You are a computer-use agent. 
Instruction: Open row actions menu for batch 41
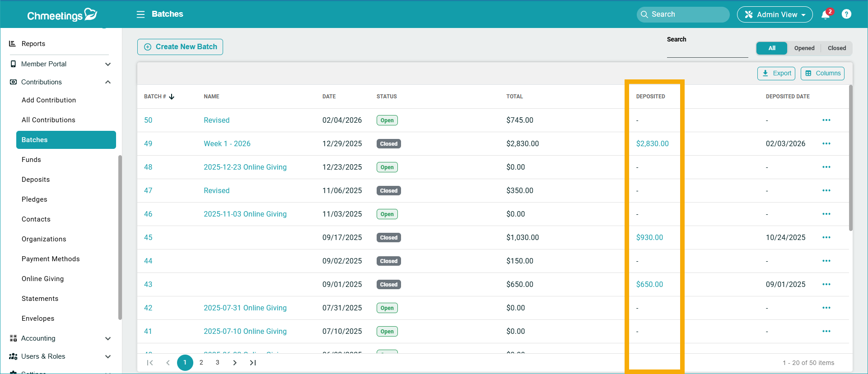[x=826, y=331]
